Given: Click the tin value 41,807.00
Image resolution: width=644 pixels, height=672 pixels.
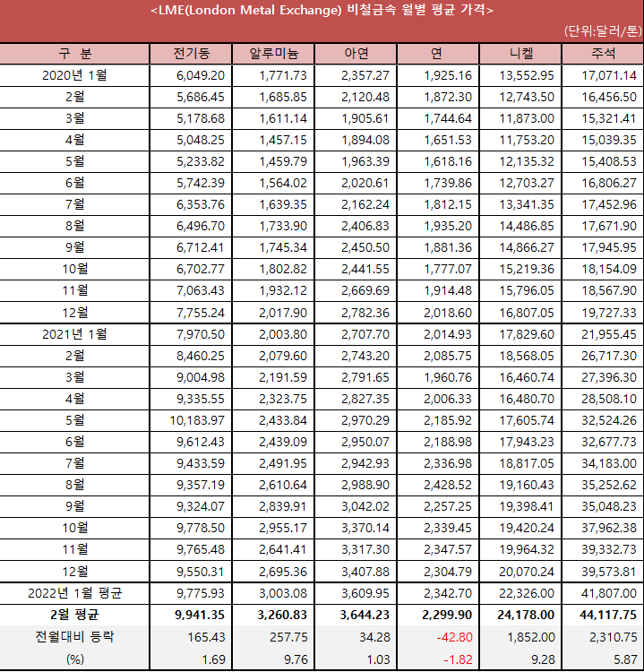Looking at the screenshot, I should 609,593.
